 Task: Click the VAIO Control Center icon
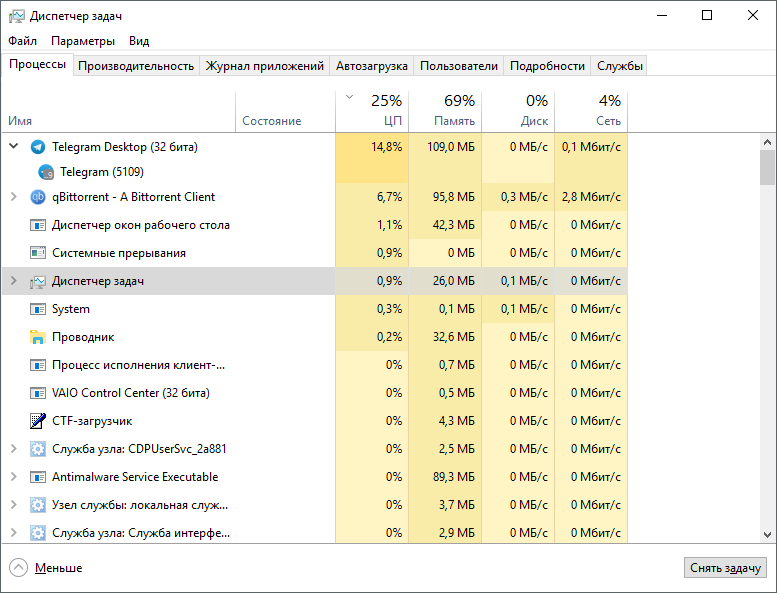(x=38, y=393)
